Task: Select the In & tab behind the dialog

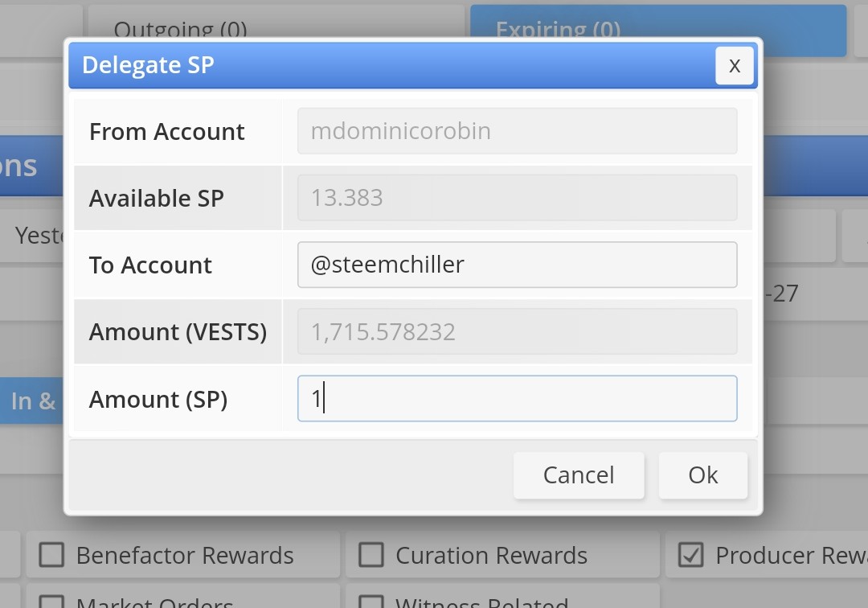Action: click(x=32, y=401)
